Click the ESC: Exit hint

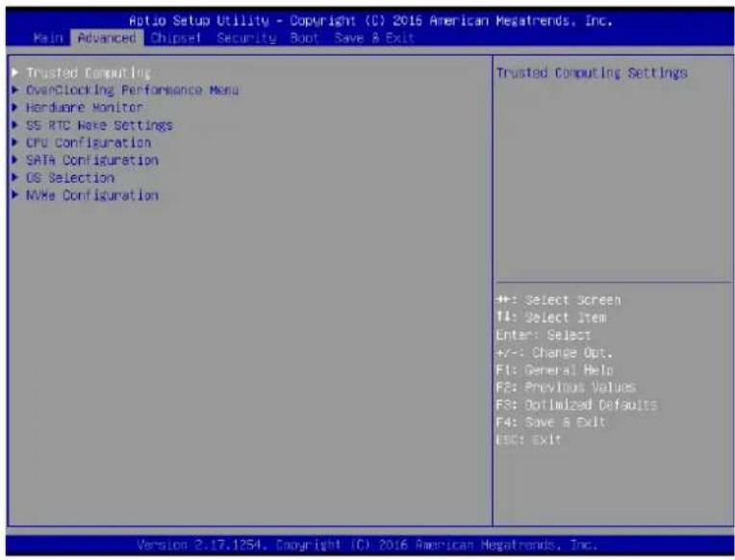tap(529, 440)
